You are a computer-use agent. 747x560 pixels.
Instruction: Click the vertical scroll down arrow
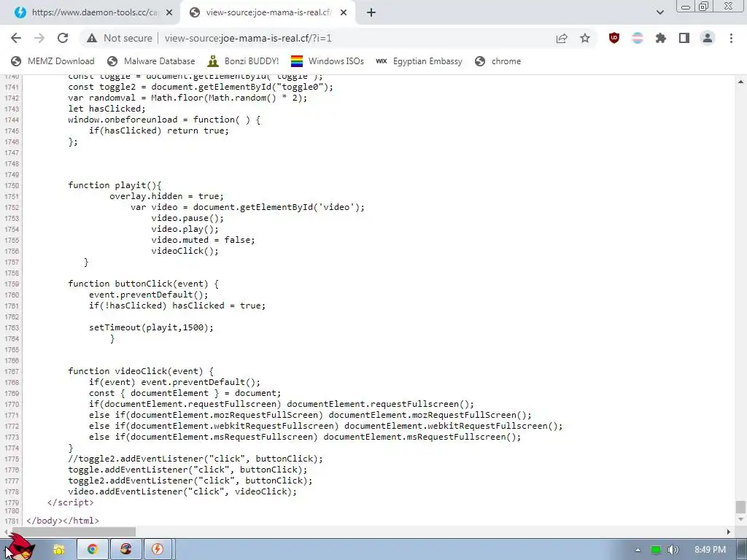(x=740, y=519)
